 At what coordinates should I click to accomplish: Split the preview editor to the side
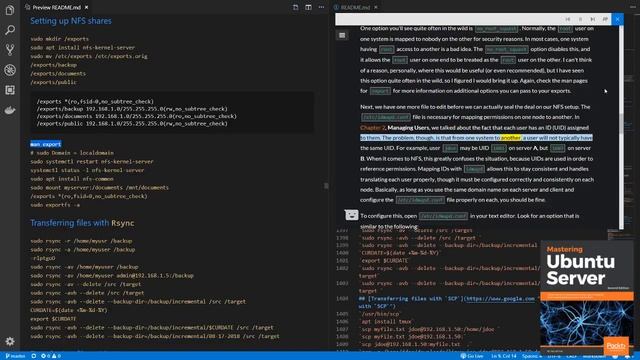(x=309, y=7)
